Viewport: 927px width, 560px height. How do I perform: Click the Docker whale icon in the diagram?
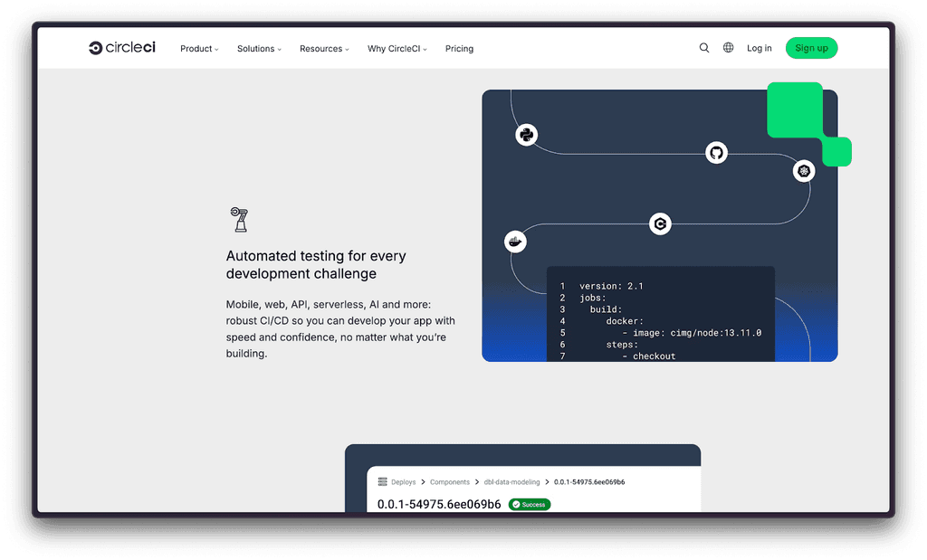pos(514,241)
